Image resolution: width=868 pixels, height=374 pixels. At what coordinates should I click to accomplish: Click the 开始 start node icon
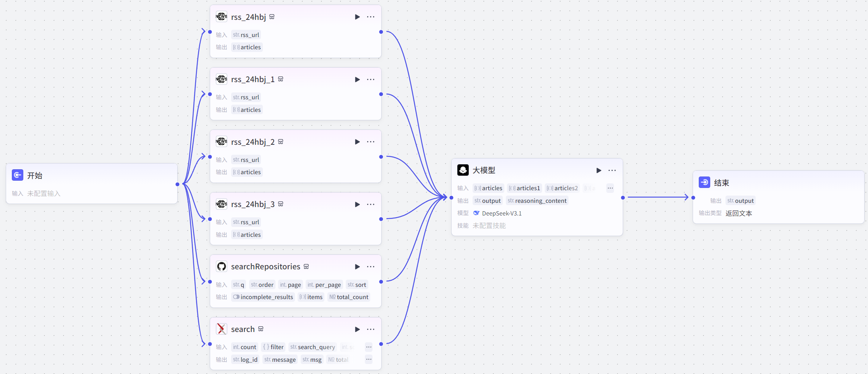[x=18, y=175]
